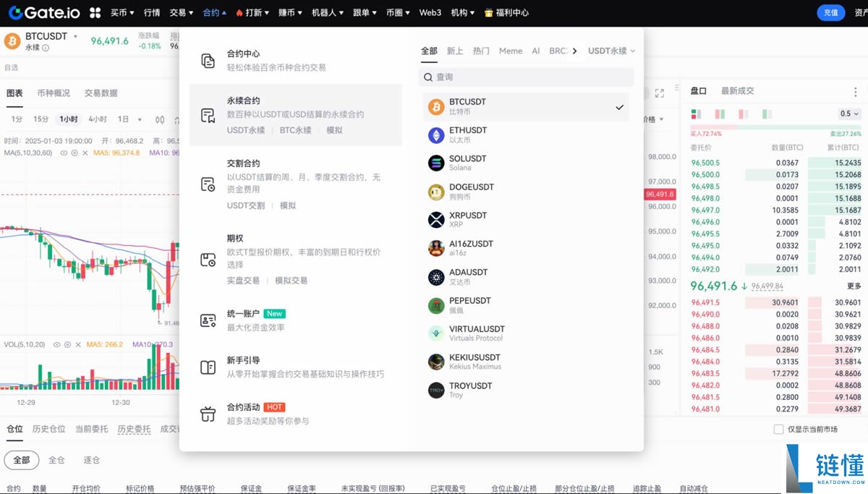Image resolution: width=868 pixels, height=494 pixels.
Task: Select the 全仓 position filter
Action: pyautogui.click(x=56, y=460)
